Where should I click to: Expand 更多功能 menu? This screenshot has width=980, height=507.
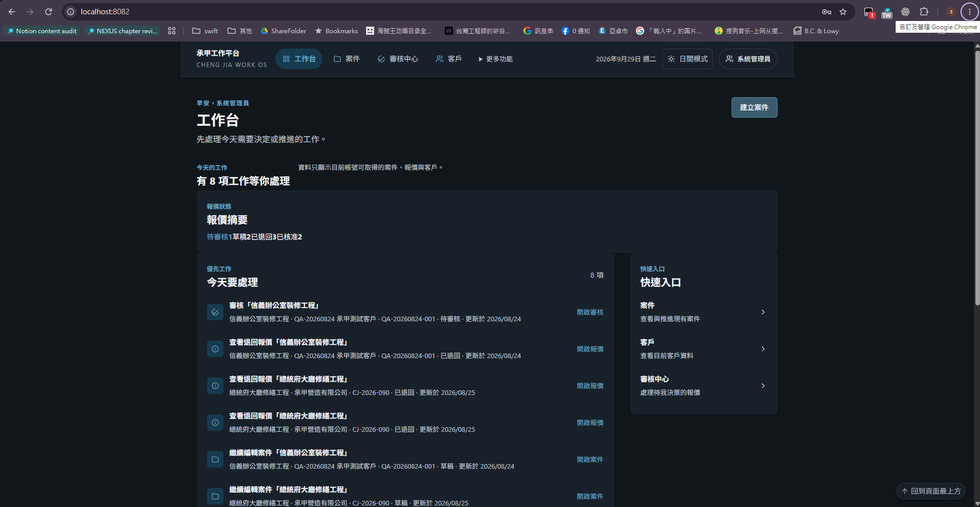click(495, 59)
